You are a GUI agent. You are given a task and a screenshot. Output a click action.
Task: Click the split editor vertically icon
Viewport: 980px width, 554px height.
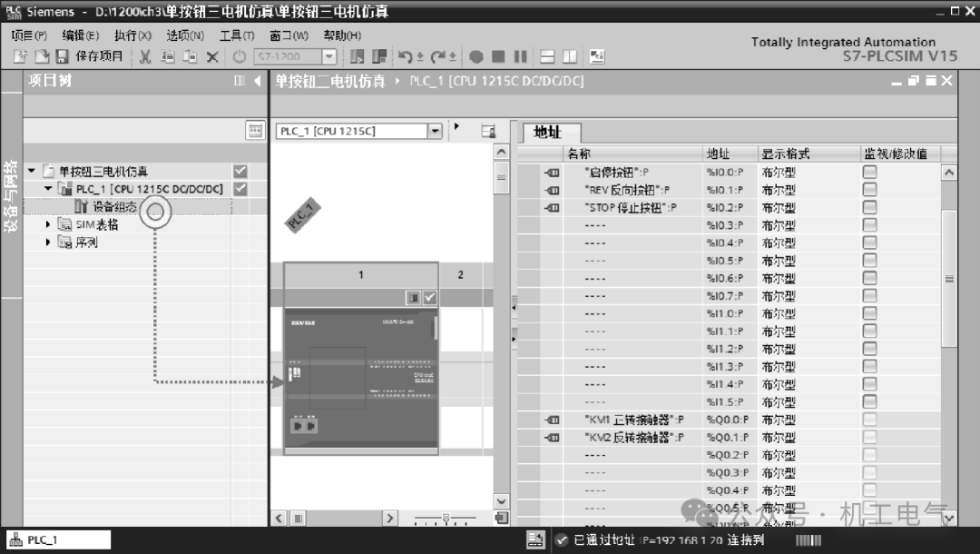[x=569, y=57]
